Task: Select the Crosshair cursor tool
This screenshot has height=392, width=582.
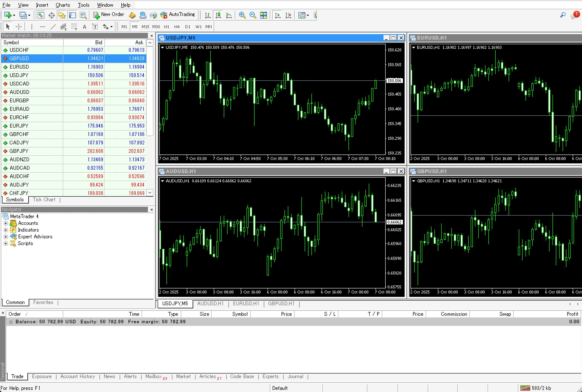Action: [x=19, y=27]
